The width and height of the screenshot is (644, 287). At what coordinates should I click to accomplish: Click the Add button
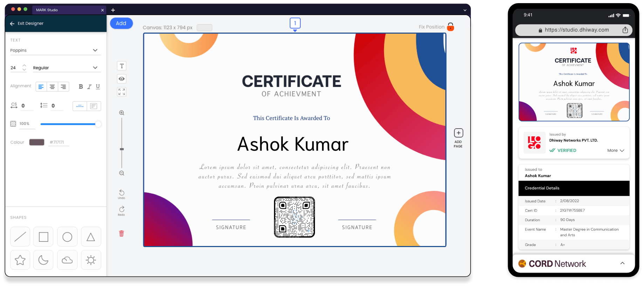pos(121,23)
